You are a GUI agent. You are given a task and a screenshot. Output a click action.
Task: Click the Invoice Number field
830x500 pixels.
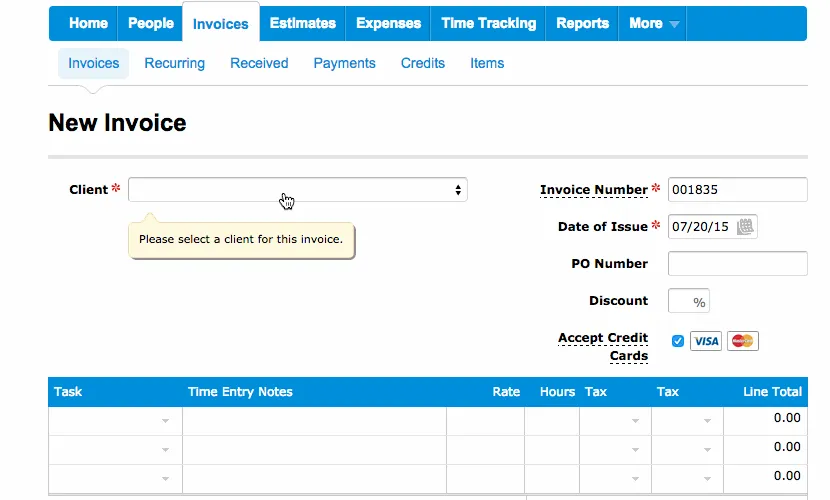click(x=737, y=190)
